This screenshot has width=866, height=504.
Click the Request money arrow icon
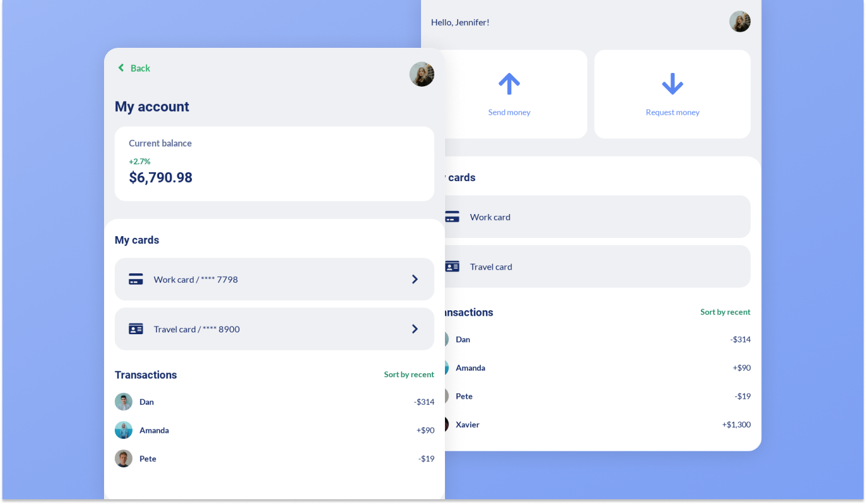(x=672, y=84)
